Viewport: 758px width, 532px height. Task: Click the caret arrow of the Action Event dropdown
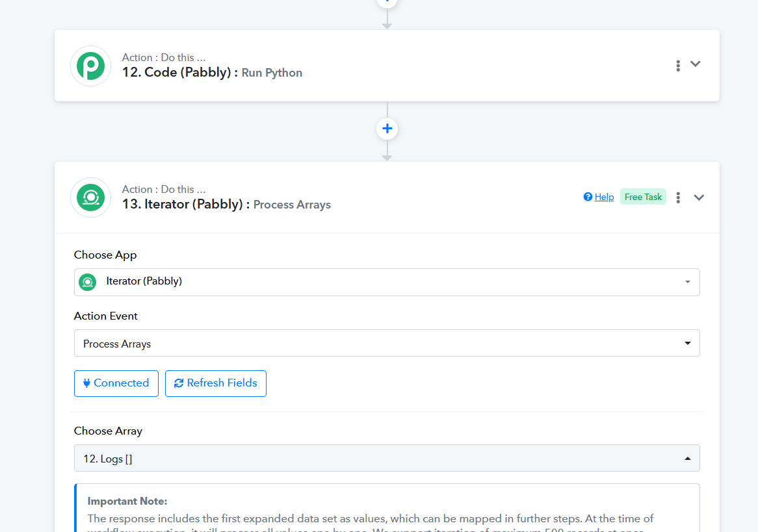click(687, 343)
